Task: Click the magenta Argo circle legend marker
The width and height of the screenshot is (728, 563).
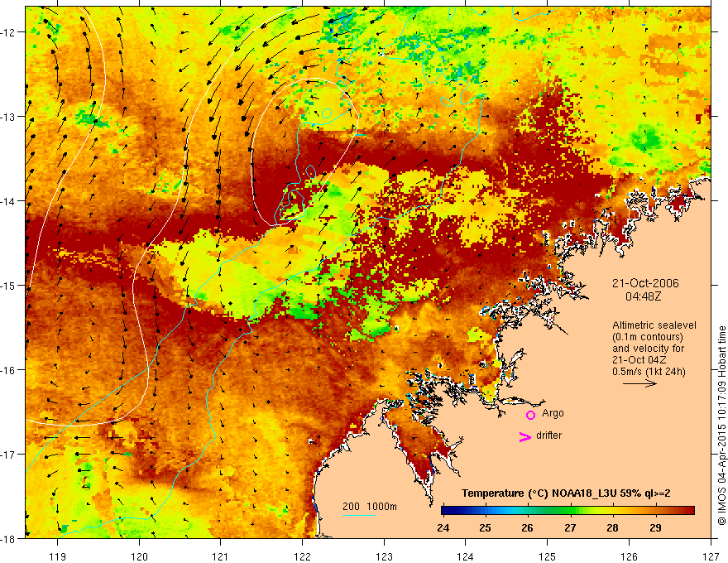Action: point(530,415)
